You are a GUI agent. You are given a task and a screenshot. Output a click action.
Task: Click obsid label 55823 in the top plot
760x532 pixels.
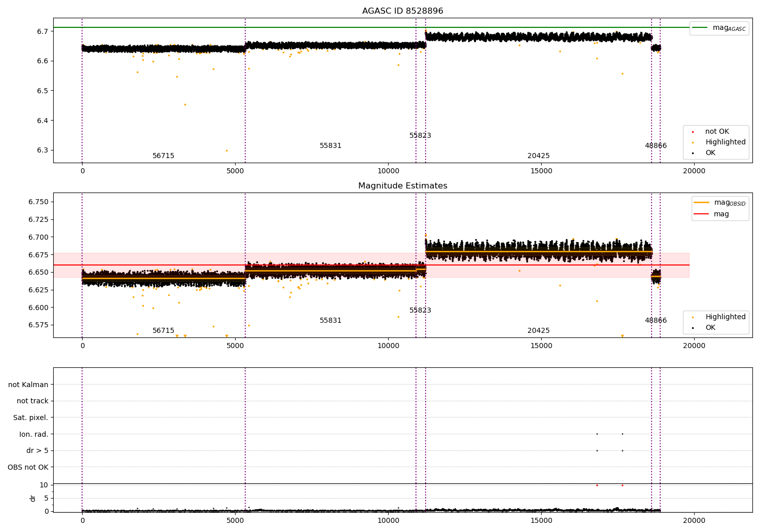[x=420, y=136]
